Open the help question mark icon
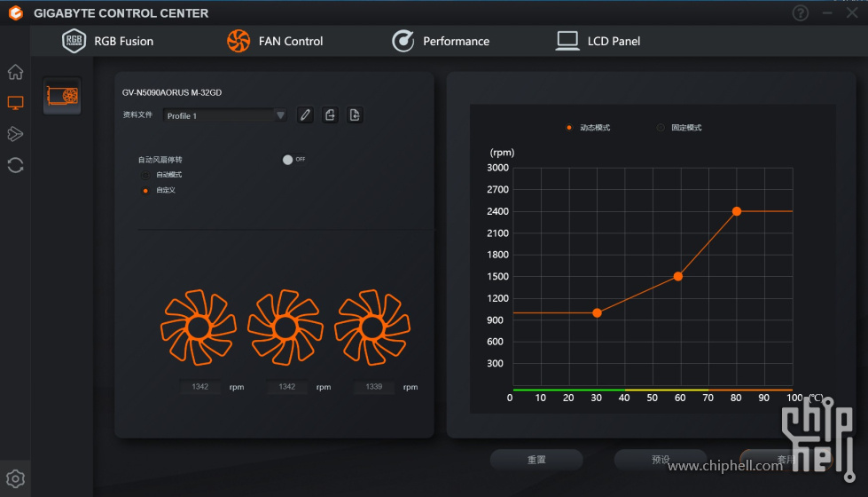This screenshot has height=497, width=868. click(801, 12)
